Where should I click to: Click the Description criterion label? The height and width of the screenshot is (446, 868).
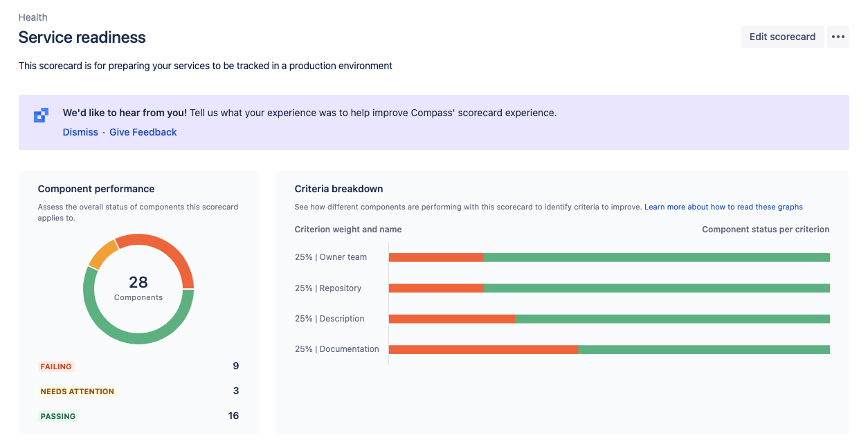point(329,319)
